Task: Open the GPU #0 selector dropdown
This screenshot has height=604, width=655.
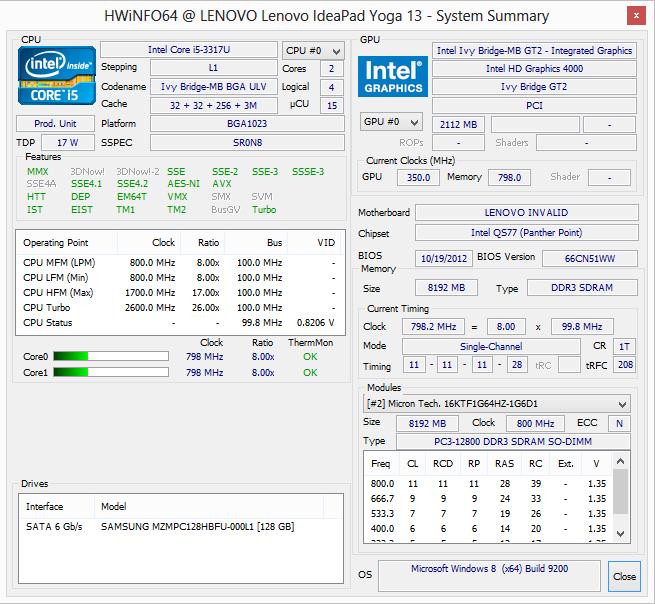Action: [x=391, y=122]
